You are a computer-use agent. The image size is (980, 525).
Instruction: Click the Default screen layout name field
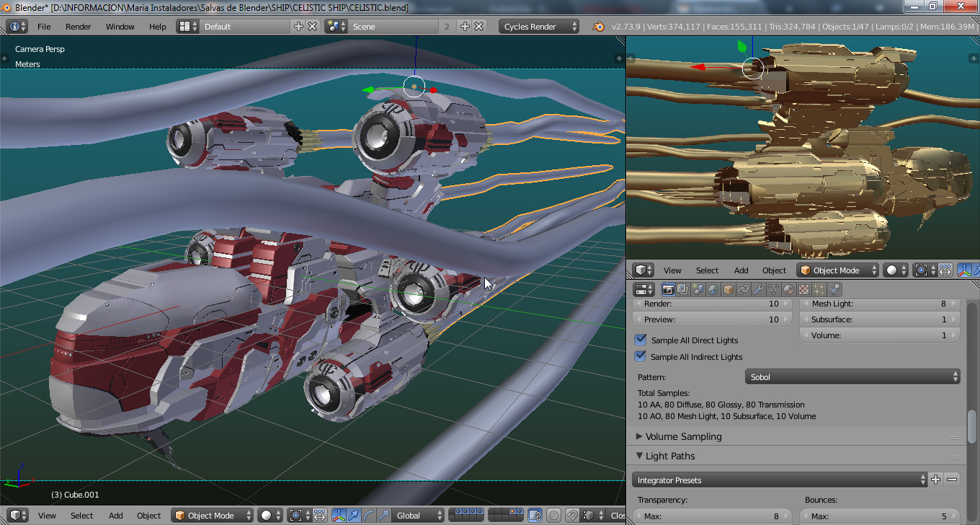pyautogui.click(x=245, y=27)
